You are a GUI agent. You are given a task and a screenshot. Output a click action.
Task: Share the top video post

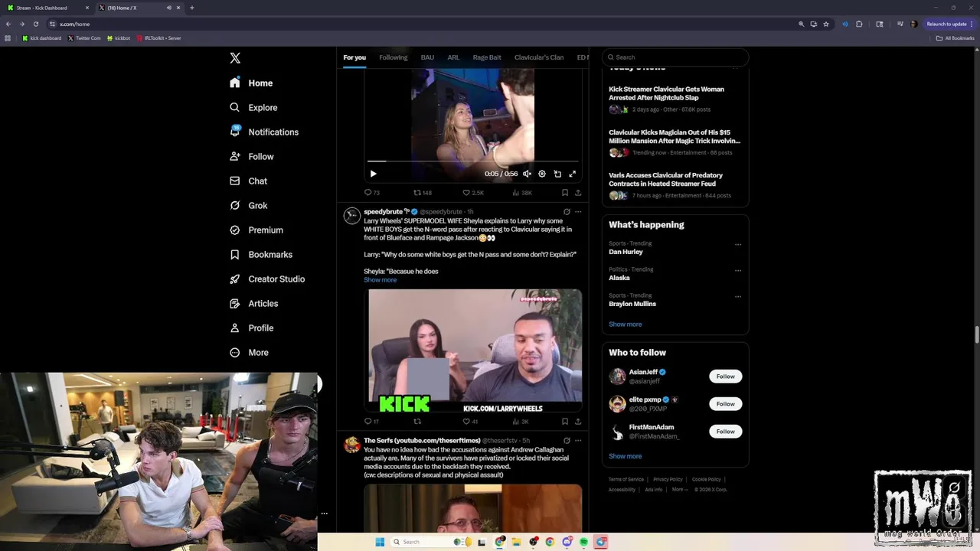[x=578, y=193]
